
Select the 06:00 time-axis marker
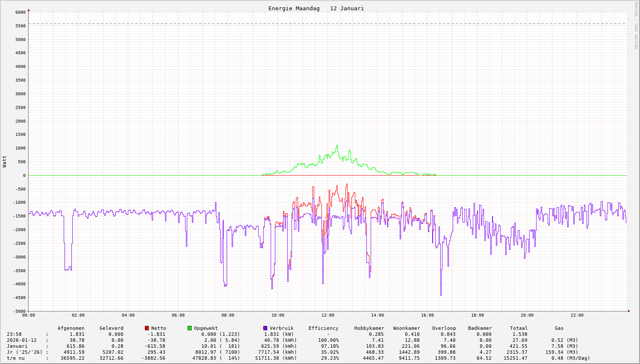tap(178, 315)
